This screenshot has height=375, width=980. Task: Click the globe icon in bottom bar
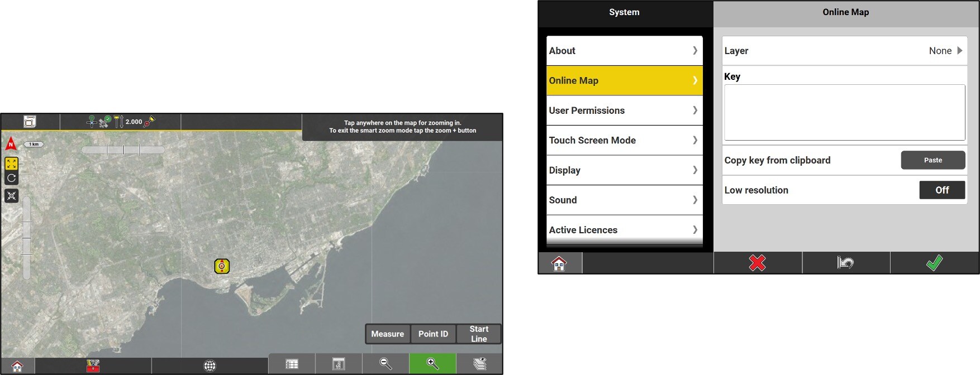(210, 366)
